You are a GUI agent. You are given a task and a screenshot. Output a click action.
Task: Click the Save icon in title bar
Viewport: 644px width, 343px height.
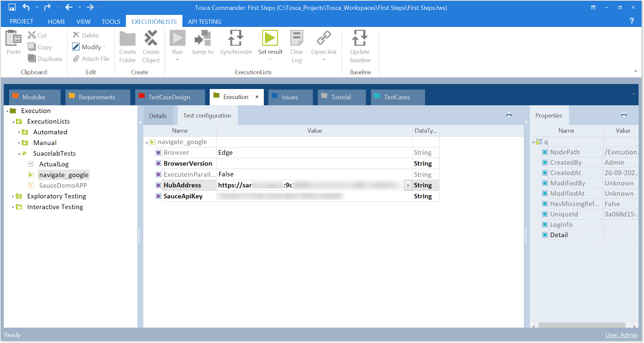click(12, 7)
